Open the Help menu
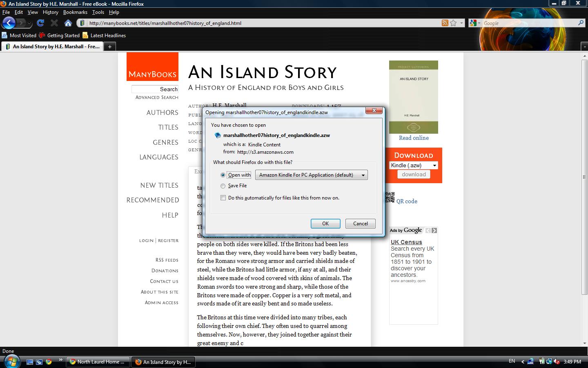 click(114, 12)
